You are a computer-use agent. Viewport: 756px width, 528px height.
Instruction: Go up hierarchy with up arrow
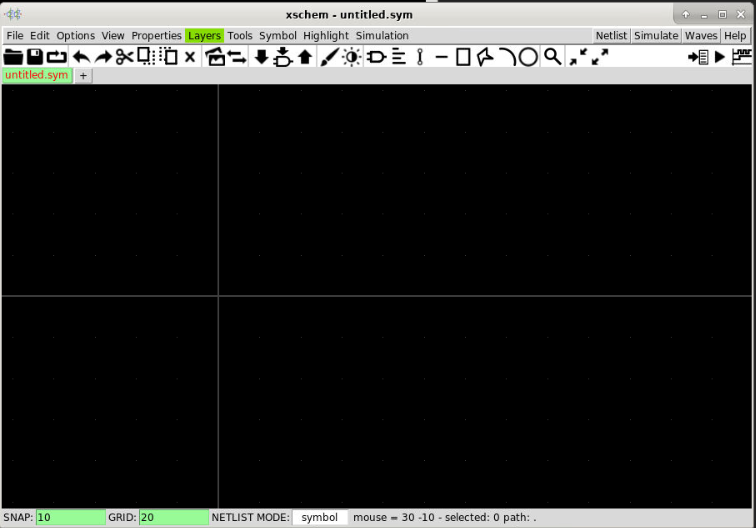point(305,57)
